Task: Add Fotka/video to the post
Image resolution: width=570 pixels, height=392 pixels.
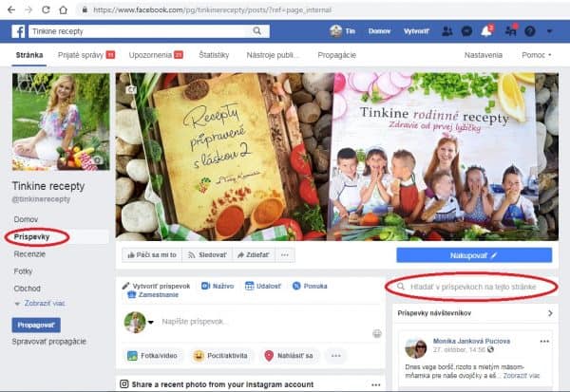Action: (152, 356)
